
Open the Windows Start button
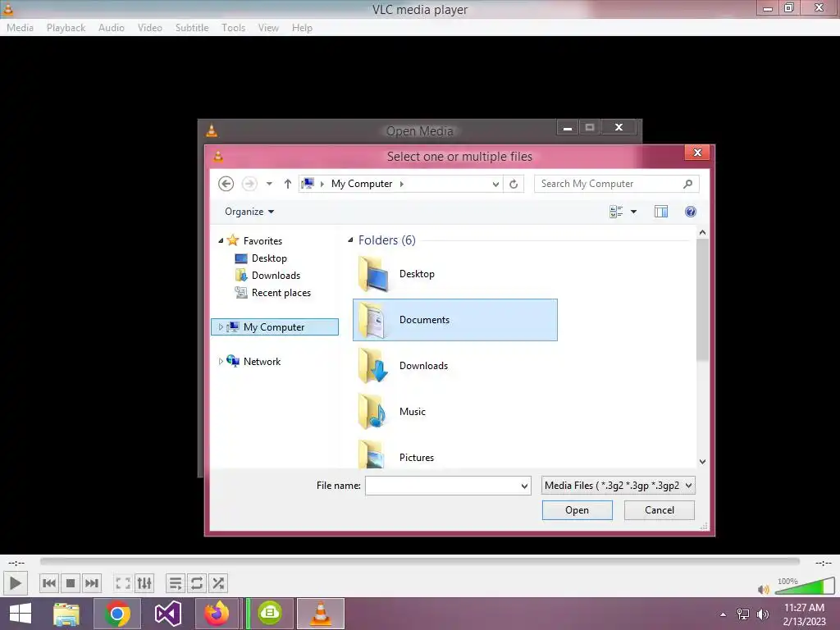click(x=21, y=614)
